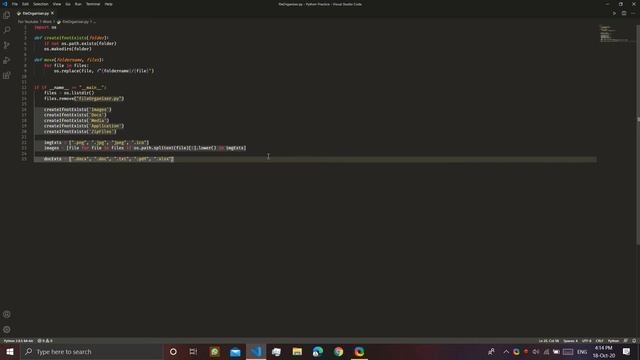The width and height of the screenshot is (640, 360).
Task: Open the File menu
Action: click(x=15, y=4)
